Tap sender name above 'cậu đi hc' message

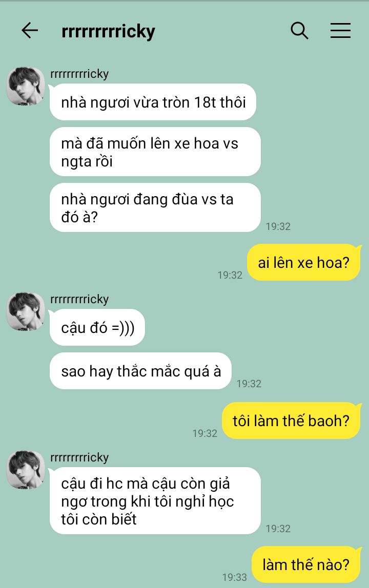click(x=79, y=457)
